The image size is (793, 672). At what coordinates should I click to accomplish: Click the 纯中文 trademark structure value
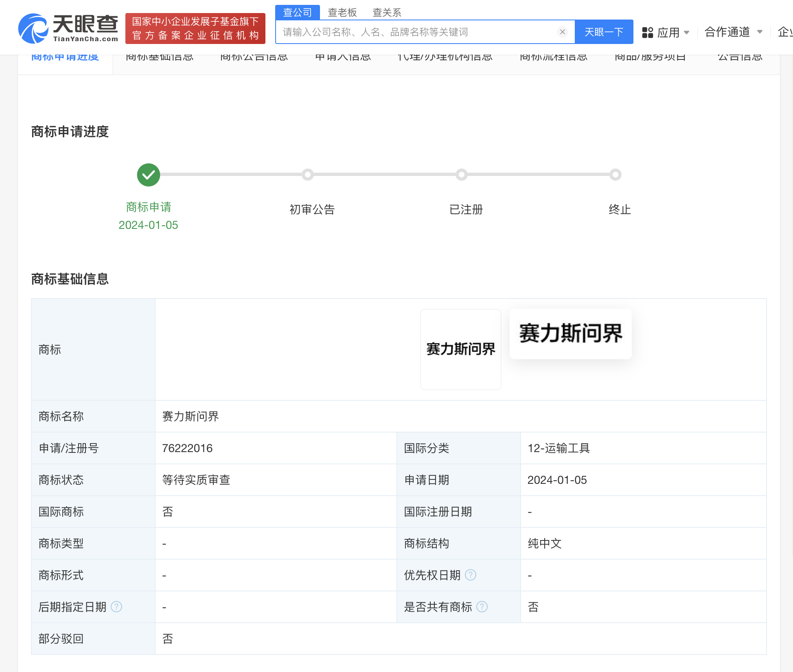pyautogui.click(x=545, y=543)
